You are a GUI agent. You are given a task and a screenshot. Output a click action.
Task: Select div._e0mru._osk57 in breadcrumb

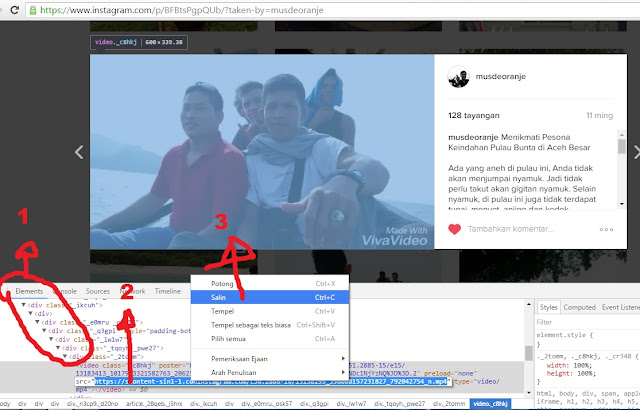[267, 403]
